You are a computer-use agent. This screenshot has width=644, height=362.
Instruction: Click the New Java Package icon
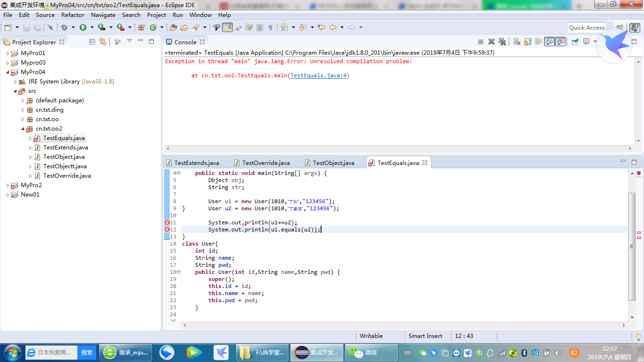pos(141,27)
